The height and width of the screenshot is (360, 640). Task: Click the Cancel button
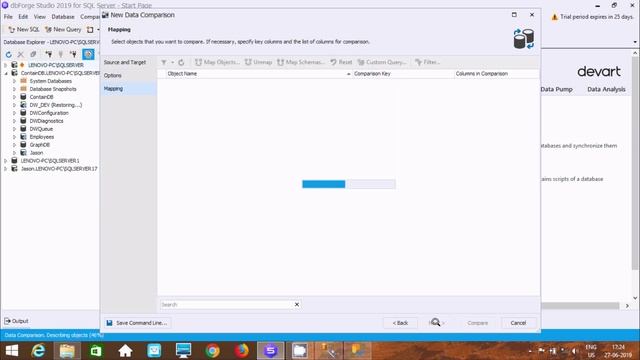[518, 323]
